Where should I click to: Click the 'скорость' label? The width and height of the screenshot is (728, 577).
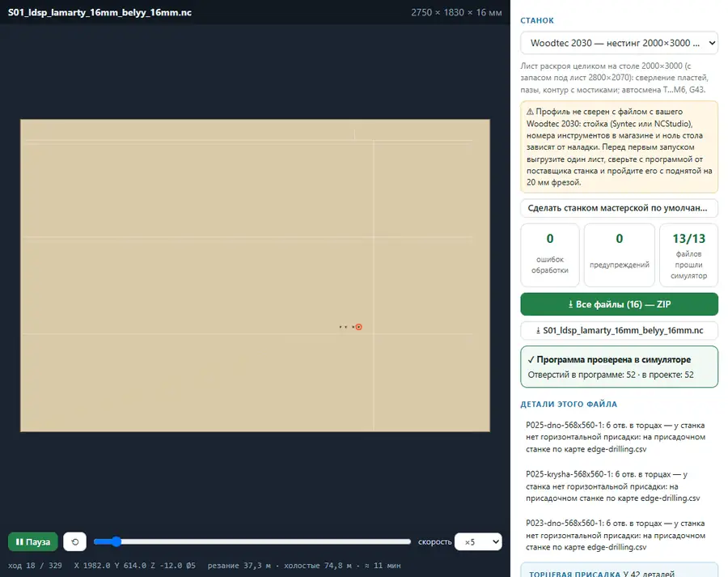(x=434, y=541)
